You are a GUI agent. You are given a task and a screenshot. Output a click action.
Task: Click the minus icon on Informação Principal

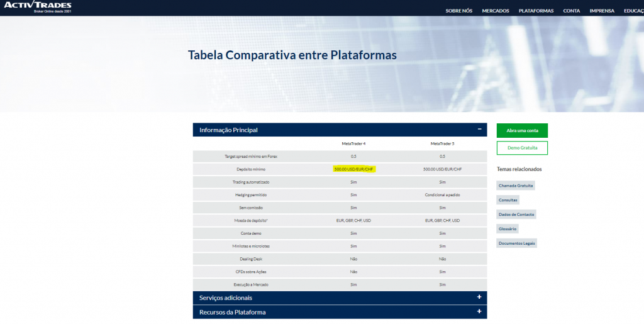point(479,130)
